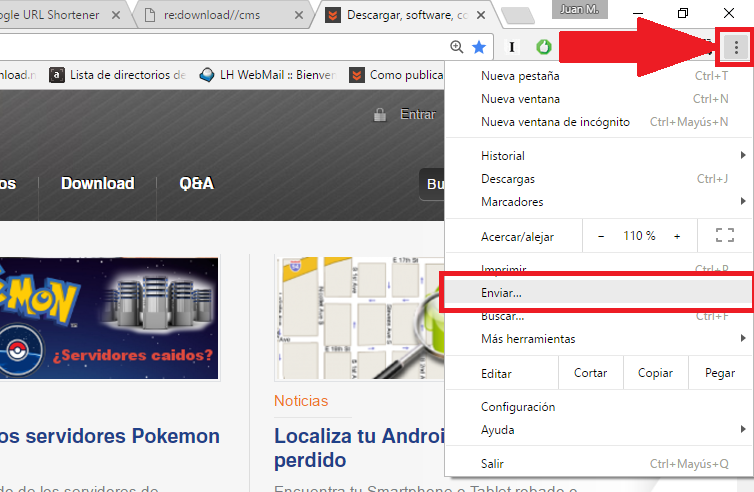Click Pegar in the edit row
Viewport: 754px width, 492px height.
point(720,373)
